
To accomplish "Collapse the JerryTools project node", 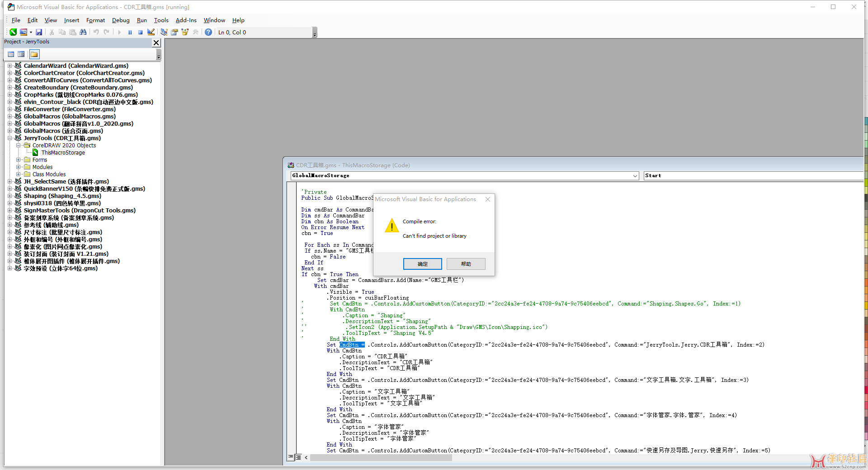I will [x=9, y=138].
